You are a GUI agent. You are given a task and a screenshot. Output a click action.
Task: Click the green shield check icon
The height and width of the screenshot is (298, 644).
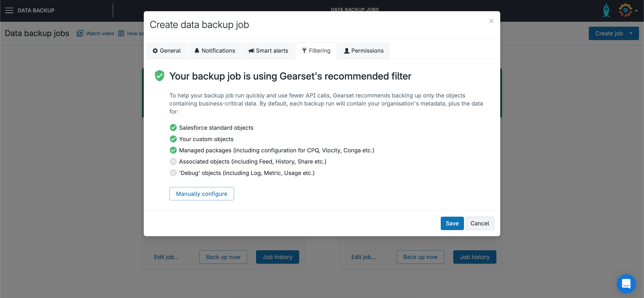coord(159,76)
